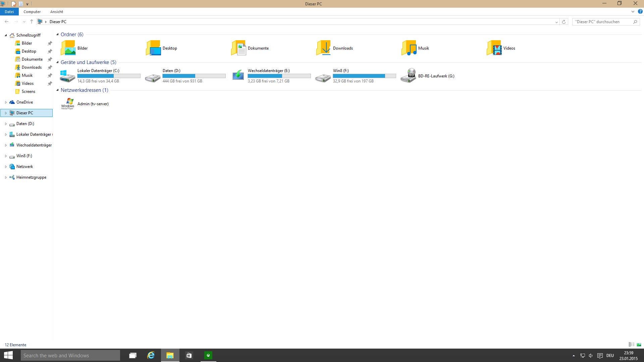The height and width of the screenshot is (362, 644).
Task: Unpin Downloads via its pin icon
Action: coord(50,67)
